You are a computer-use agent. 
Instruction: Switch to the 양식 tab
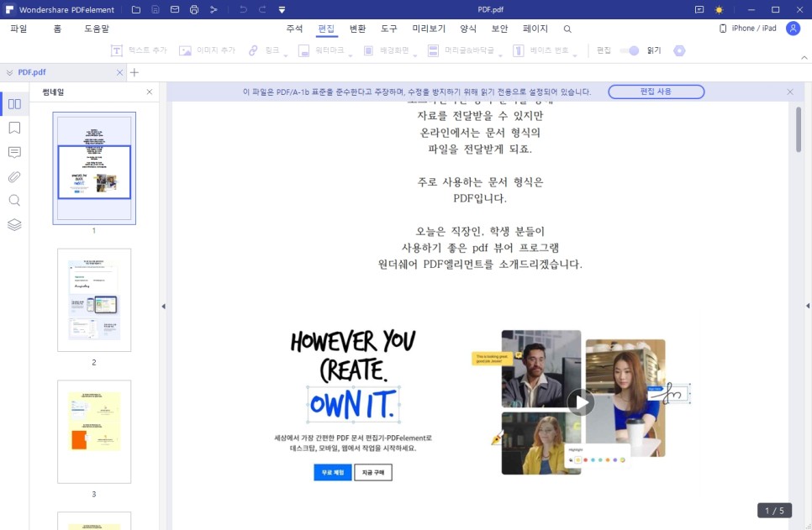pyautogui.click(x=468, y=29)
